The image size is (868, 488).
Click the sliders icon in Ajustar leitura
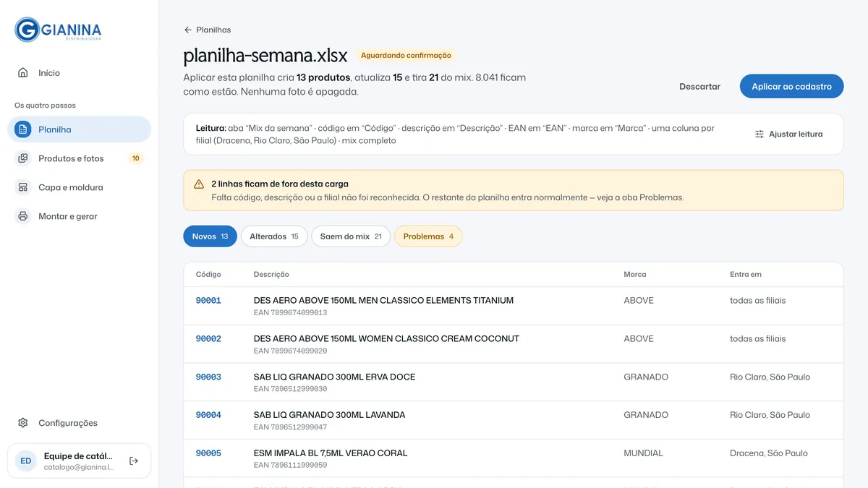click(759, 134)
